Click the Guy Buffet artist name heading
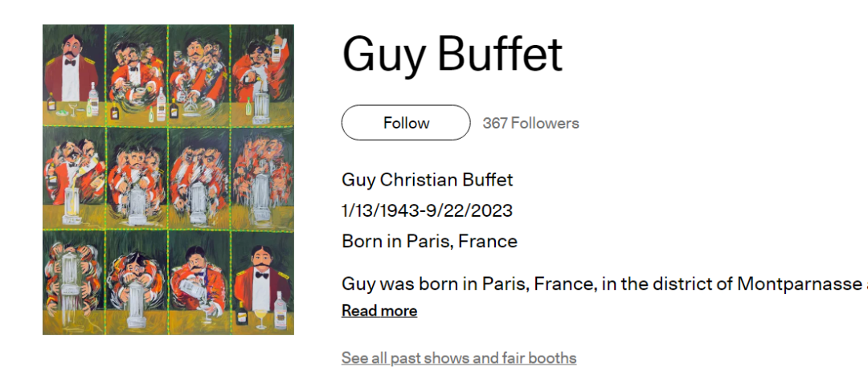Viewport: 868px width, 383px height. point(452,55)
